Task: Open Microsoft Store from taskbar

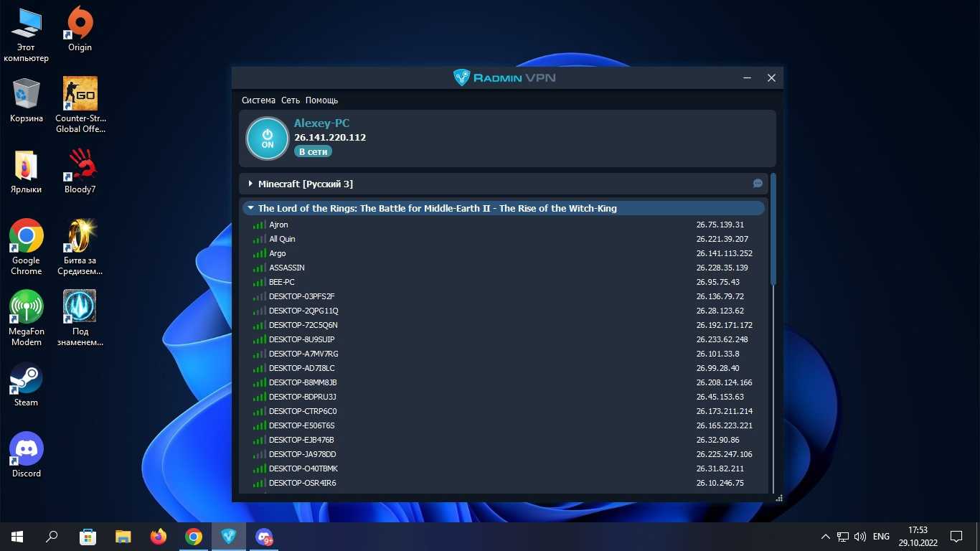Action: [88, 537]
